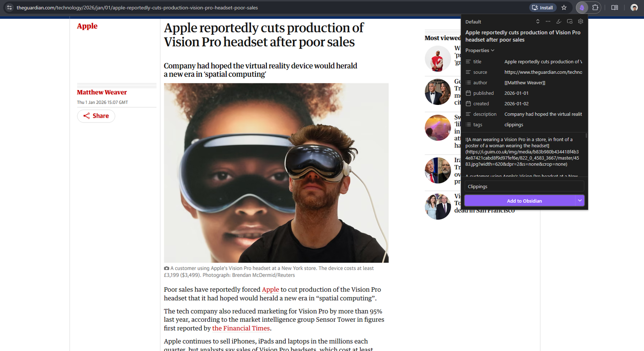The height and width of the screenshot is (351, 644).
Task: Click the site information icon in address bar
Action: point(9,8)
